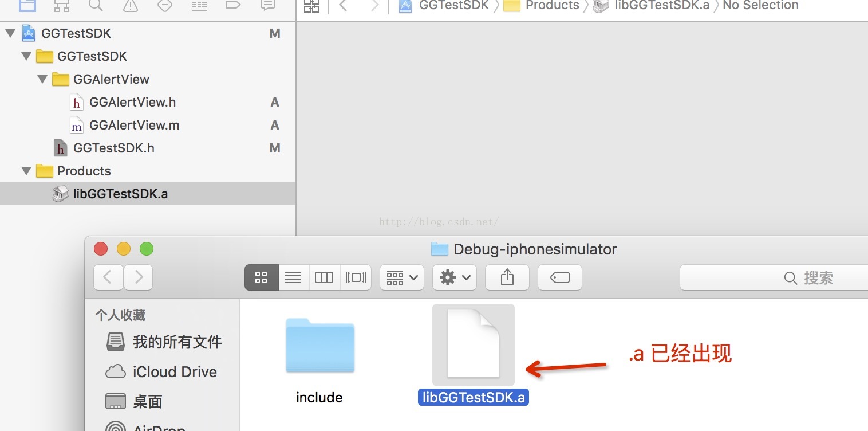Click the Finder search field
This screenshot has width=868, height=431.
[774, 278]
